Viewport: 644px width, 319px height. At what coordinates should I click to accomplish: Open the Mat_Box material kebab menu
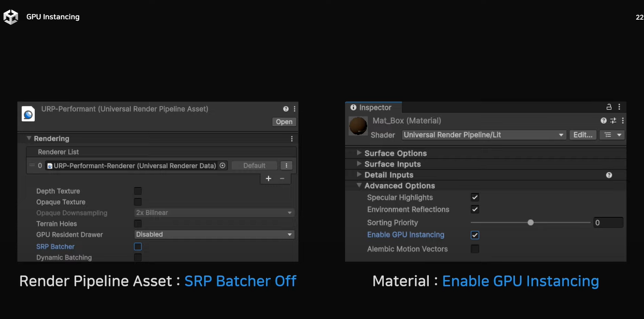pyautogui.click(x=623, y=120)
